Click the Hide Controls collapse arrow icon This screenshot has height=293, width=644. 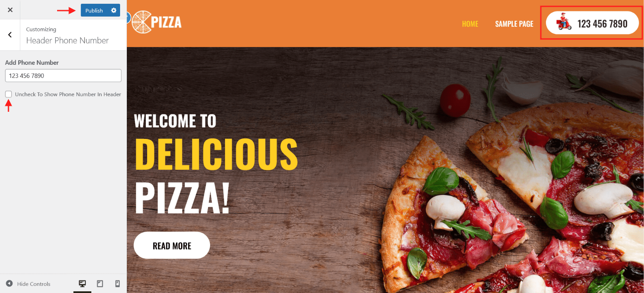tap(9, 283)
